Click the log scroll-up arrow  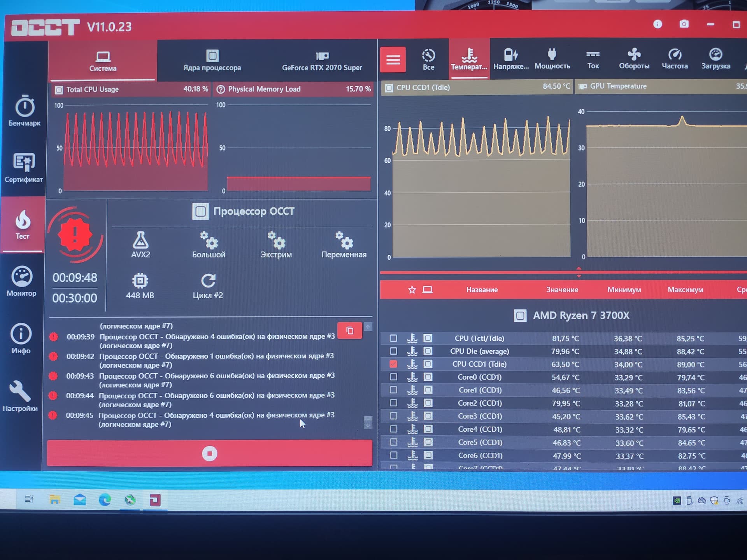click(368, 327)
